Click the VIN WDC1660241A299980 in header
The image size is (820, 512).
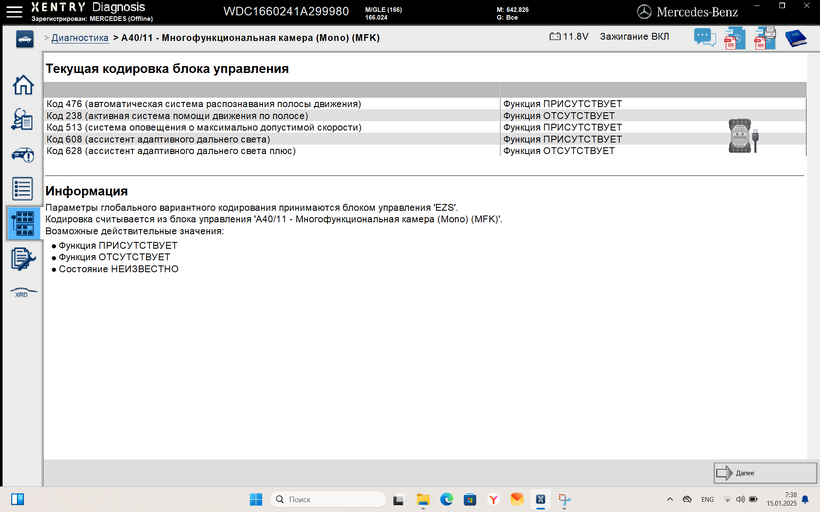point(286,12)
